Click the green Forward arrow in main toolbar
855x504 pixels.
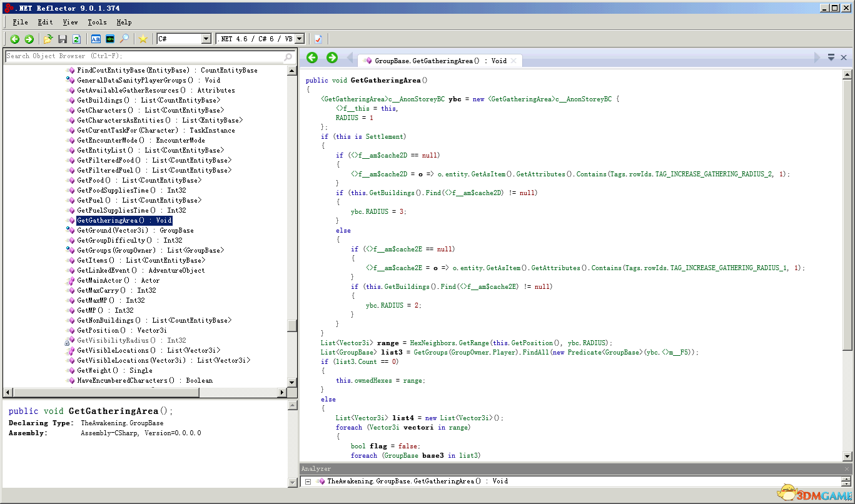pos(29,39)
